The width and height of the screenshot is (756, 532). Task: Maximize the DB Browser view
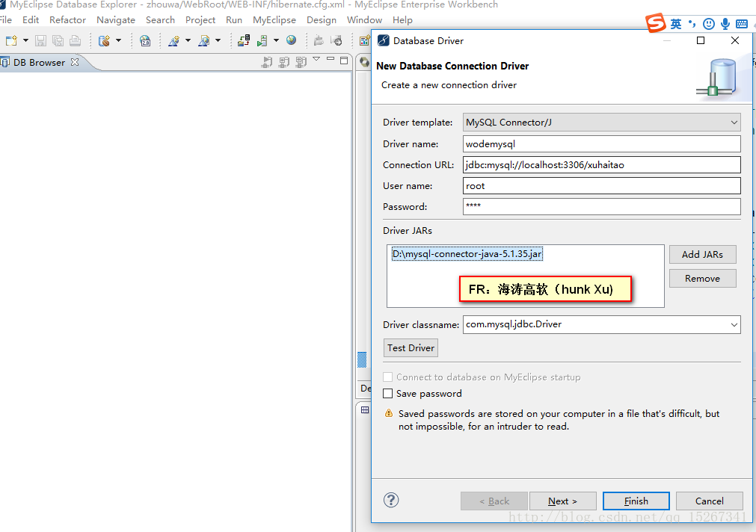[344, 61]
